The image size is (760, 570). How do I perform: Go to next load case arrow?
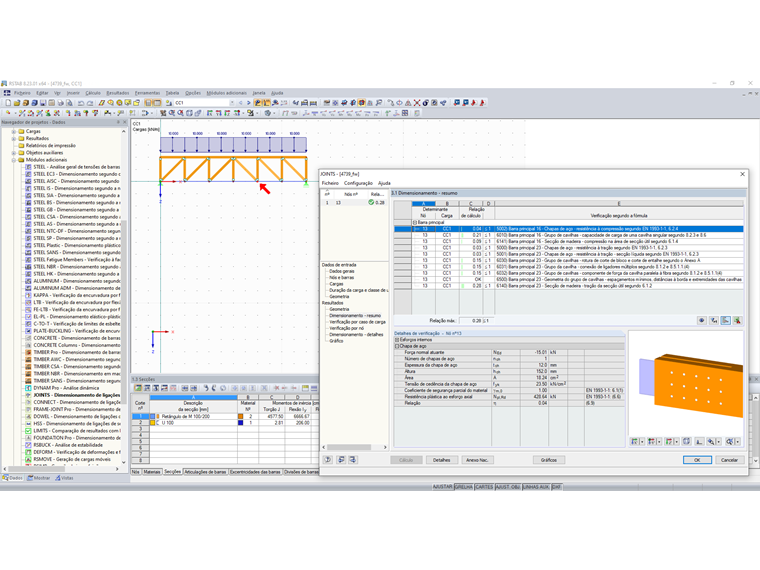(249, 103)
